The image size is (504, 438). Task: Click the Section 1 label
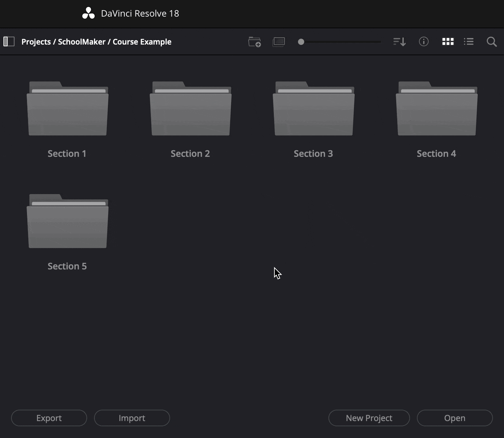pyautogui.click(x=67, y=154)
